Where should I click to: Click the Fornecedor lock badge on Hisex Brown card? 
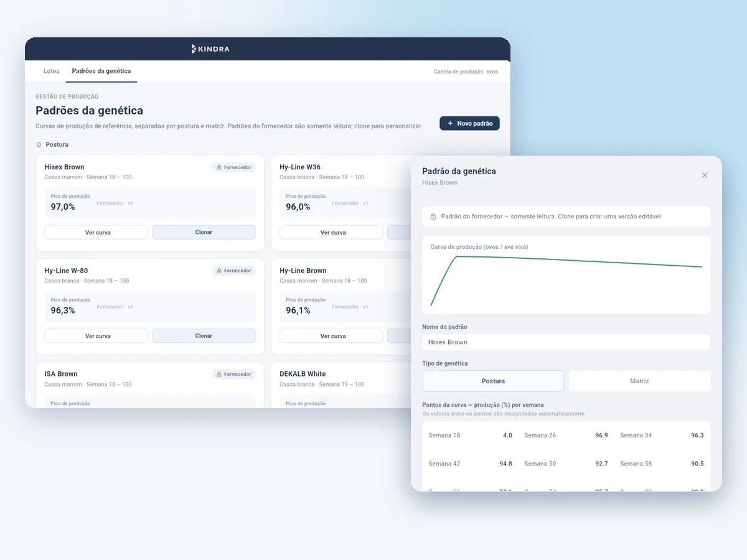[x=234, y=167]
